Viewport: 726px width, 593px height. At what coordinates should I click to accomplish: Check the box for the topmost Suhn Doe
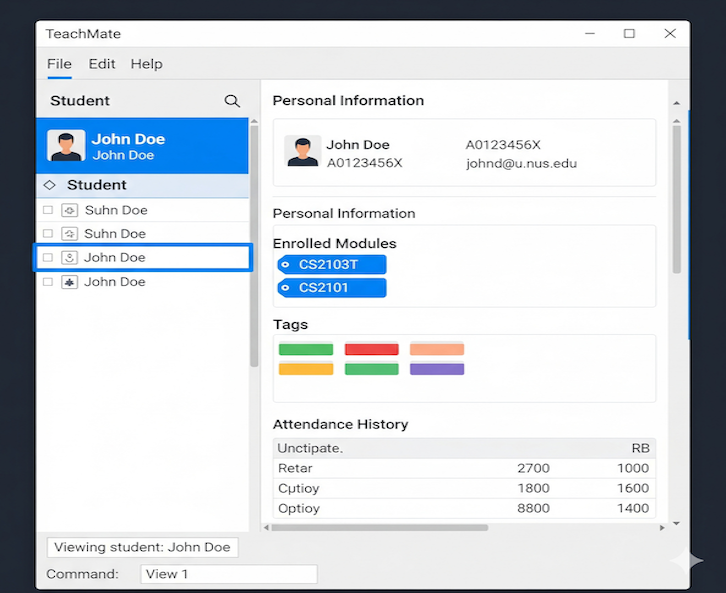pyautogui.click(x=48, y=211)
